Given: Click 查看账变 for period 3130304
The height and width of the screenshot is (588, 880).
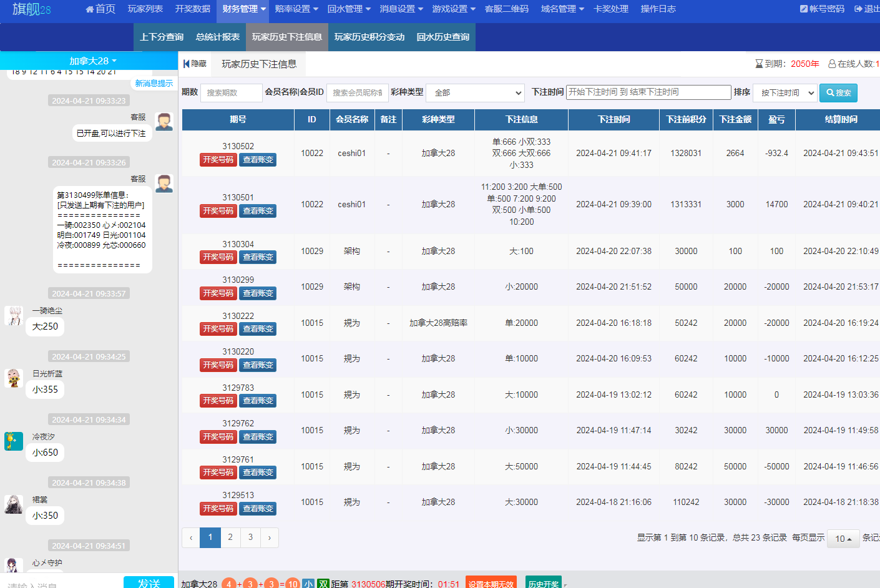Looking at the screenshot, I should [x=258, y=257].
